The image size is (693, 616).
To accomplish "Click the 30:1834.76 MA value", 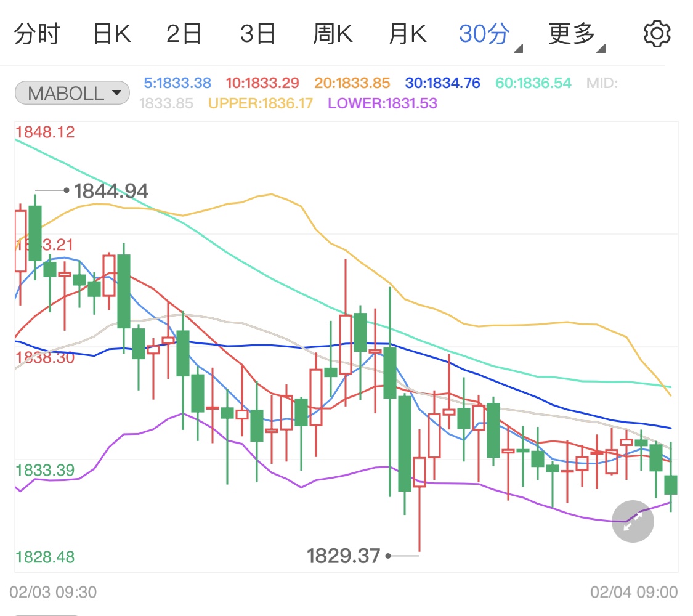I will click(442, 83).
